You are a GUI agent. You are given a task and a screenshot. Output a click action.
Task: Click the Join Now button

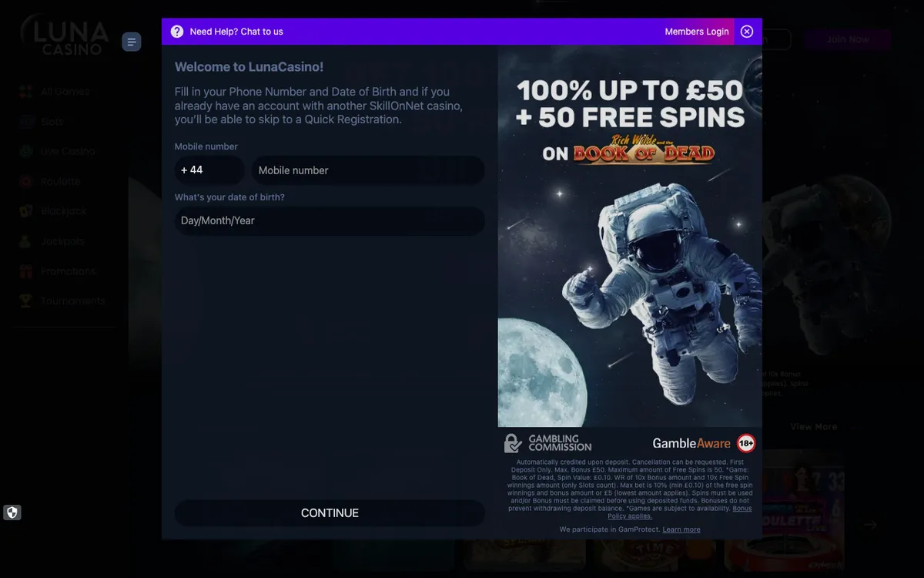tap(848, 39)
